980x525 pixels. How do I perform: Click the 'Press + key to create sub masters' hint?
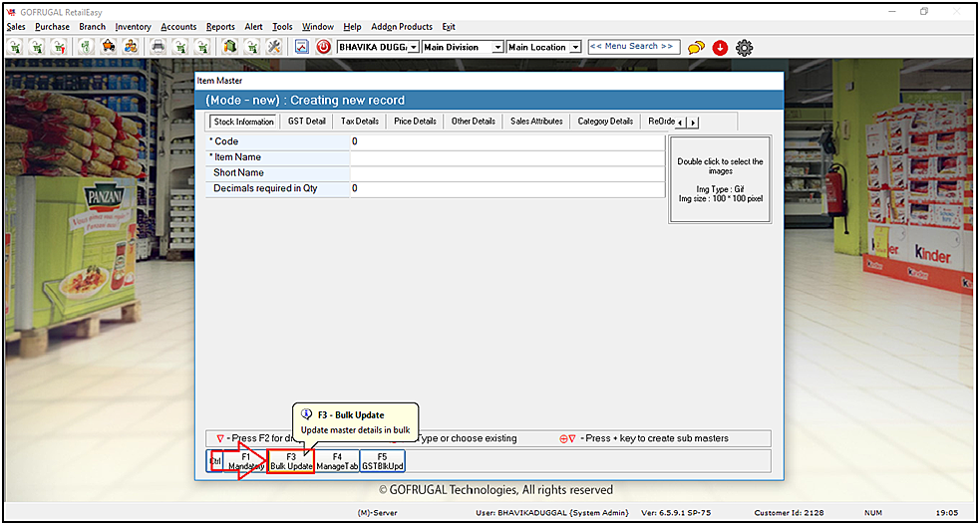pos(654,438)
